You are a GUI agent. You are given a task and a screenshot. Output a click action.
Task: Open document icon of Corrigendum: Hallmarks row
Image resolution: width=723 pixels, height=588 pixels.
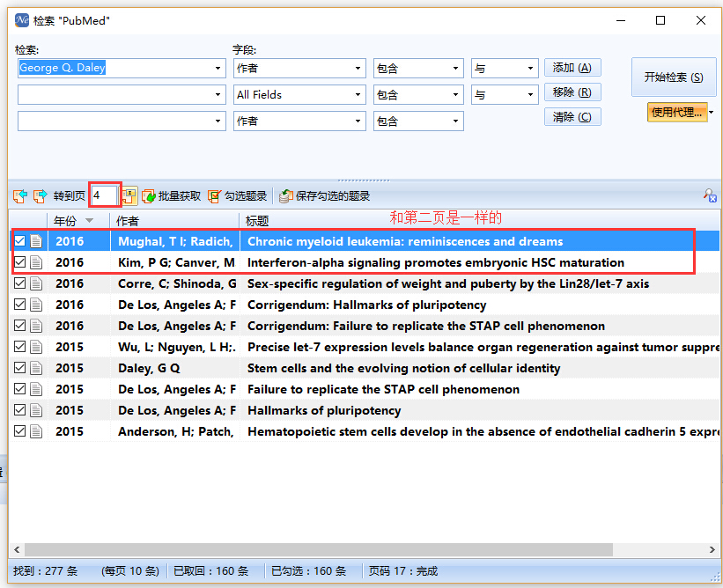[x=36, y=305]
